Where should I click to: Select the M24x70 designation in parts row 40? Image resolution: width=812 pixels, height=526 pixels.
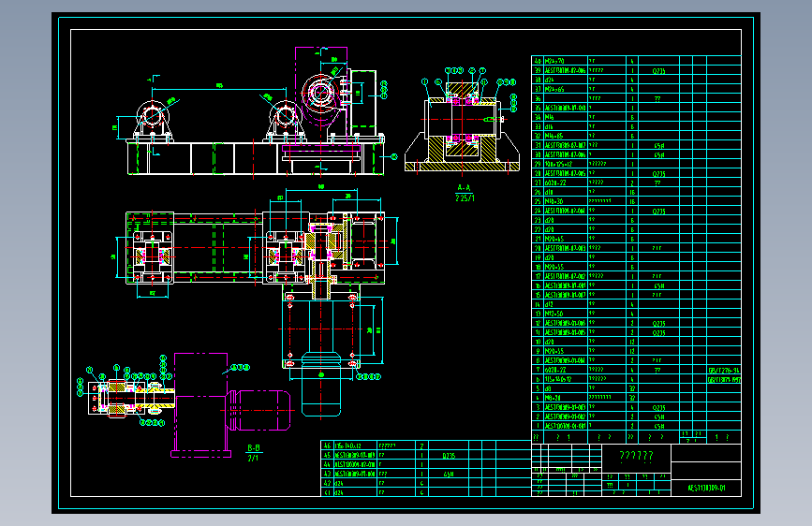click(x=554, y=61)
